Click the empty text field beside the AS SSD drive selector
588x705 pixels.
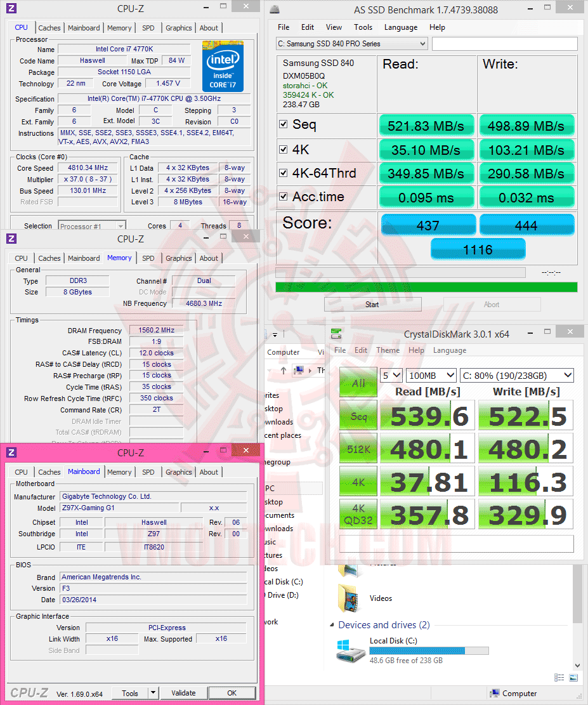point(504,44)
